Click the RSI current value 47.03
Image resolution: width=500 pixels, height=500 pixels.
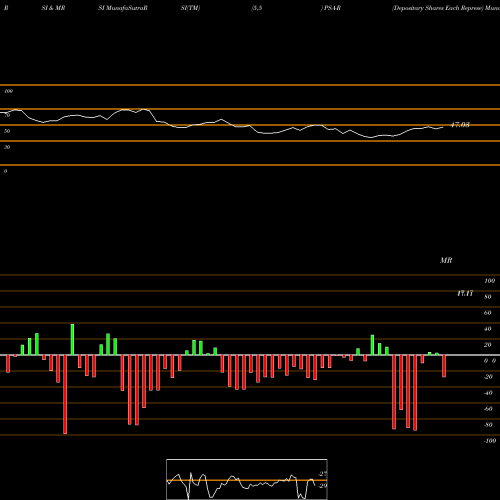(x=460, y=125)
